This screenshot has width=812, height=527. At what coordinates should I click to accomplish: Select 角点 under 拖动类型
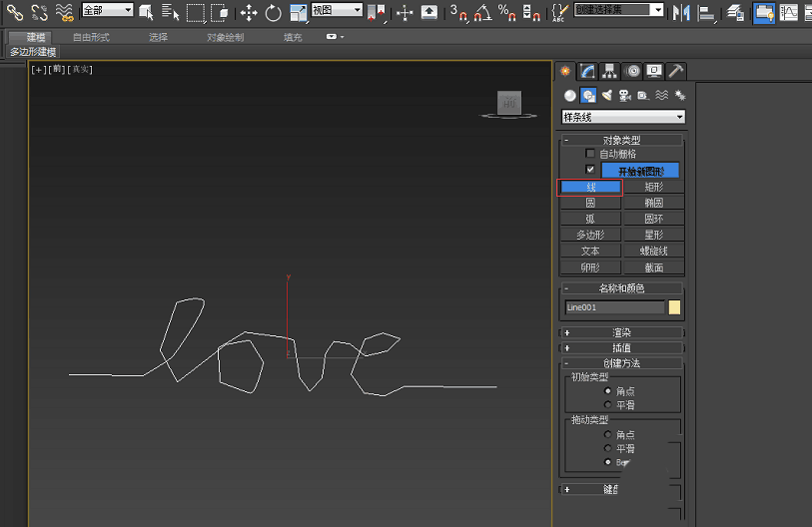(608, 435)
